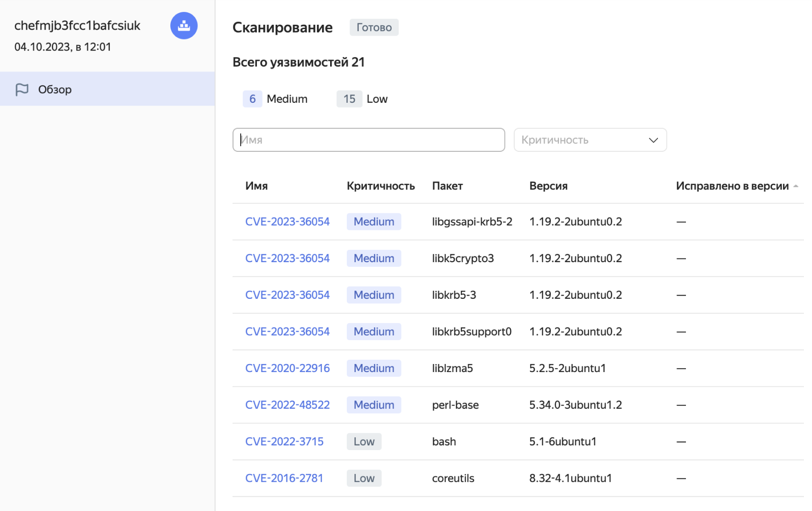This screenshot has height=511, width=812.
Task: Click version 5.2.5-2ubuntu1
Action: pyautogui.click(x=567, y=368)
